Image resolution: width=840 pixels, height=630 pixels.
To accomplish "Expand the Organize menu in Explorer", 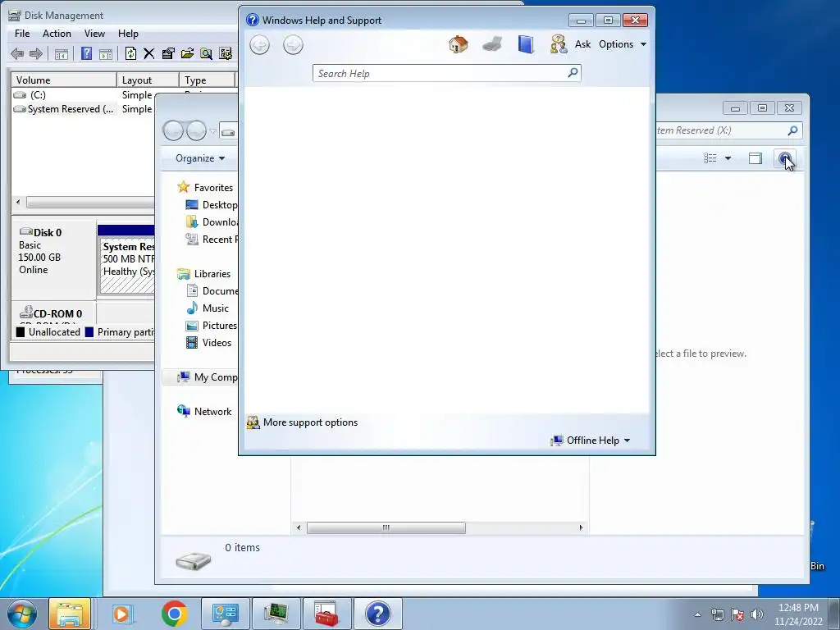I will pyautogui.click(x=200, y=158).
